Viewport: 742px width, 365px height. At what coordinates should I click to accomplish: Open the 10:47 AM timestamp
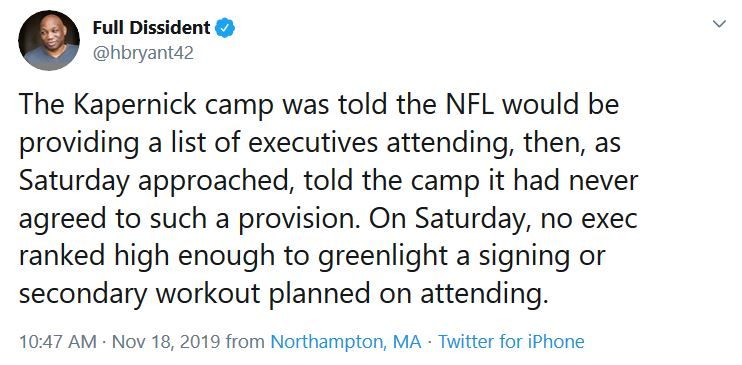(58, 341)
